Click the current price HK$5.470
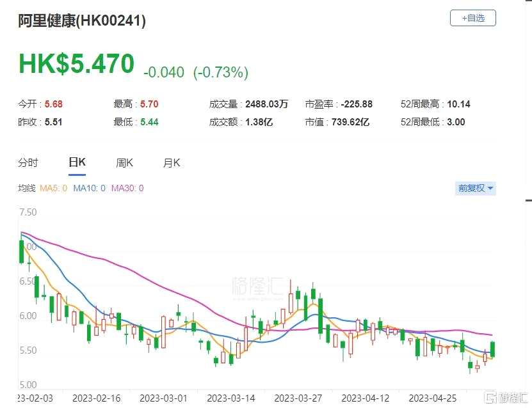This screenshot has width=532, height=408. 76,64
